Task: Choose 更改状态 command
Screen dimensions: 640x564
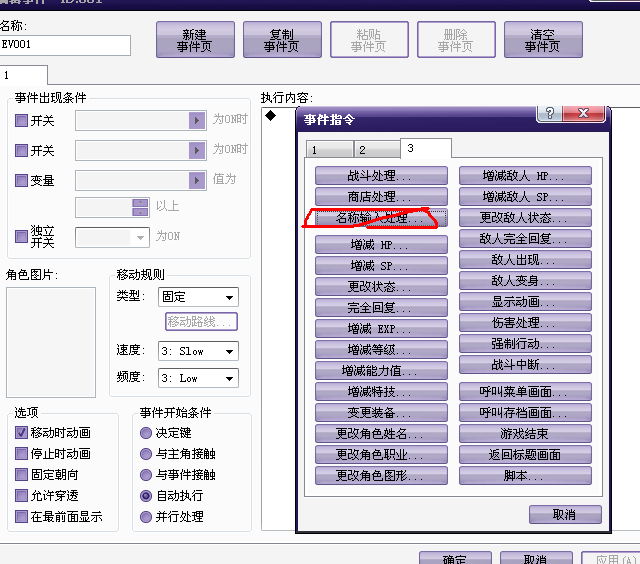Action: pos(381,286)
